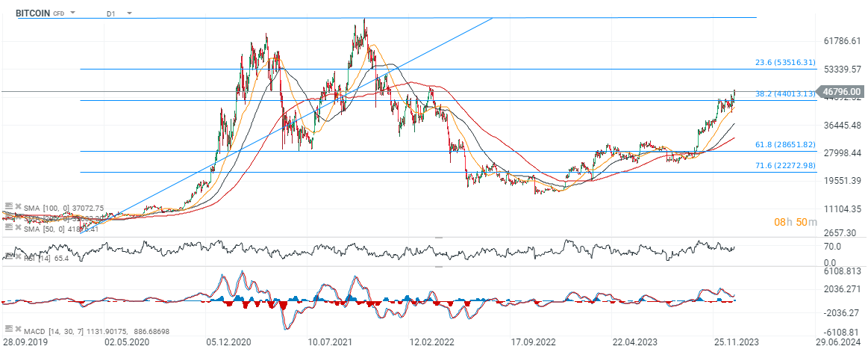The width and height of the screenshot is (868, 355).
Task: Click the MACD -2036.27 axis label
Action: tap(842, 313)
